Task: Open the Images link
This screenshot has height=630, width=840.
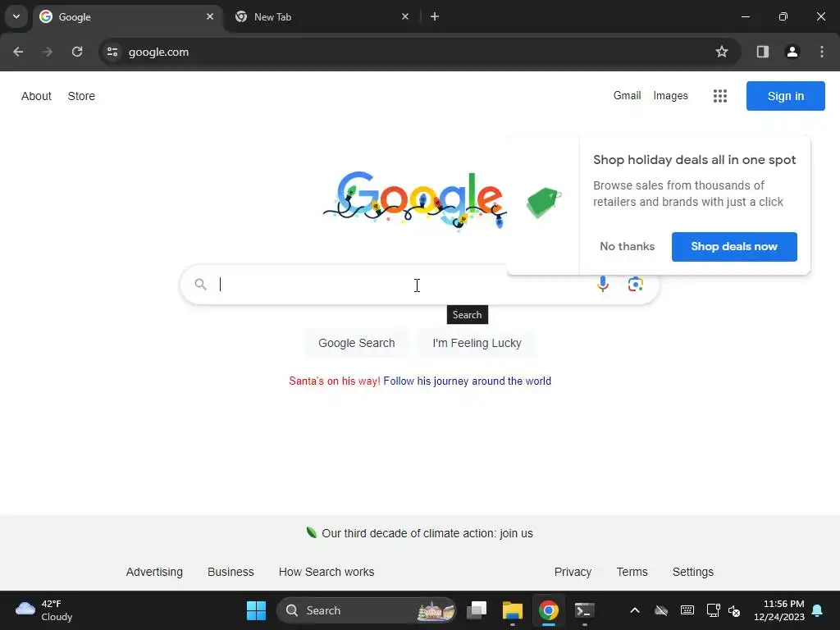Action: pos(671,95)
